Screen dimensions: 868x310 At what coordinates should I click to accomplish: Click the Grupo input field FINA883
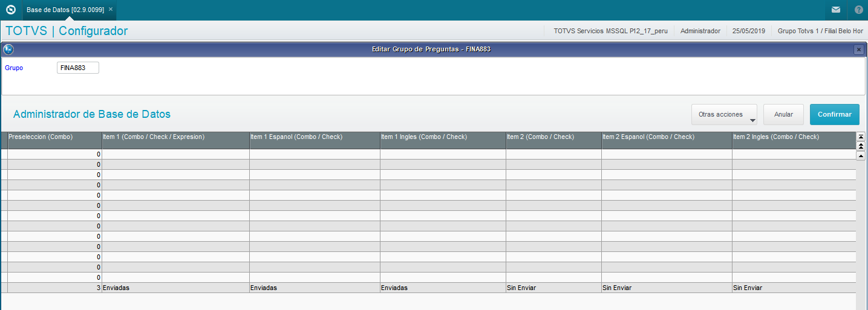(77, 68)
